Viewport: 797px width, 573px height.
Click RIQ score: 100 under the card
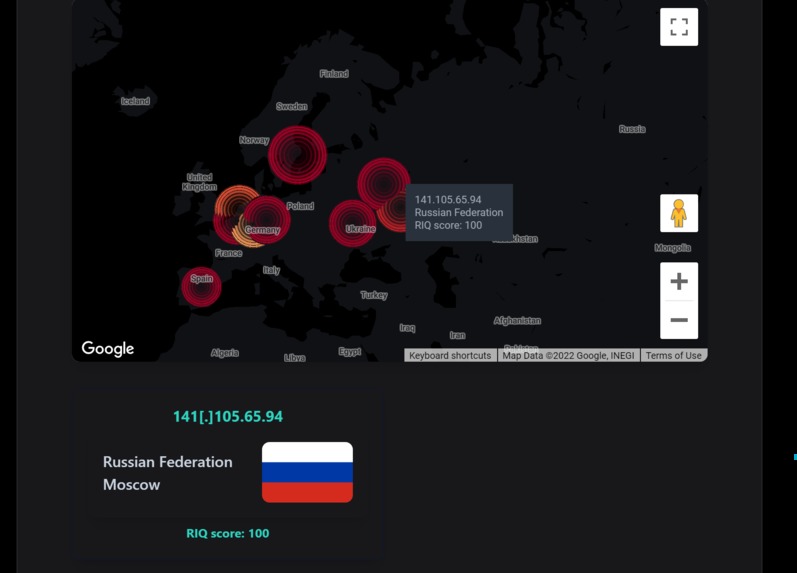click(x=228, y=533)
